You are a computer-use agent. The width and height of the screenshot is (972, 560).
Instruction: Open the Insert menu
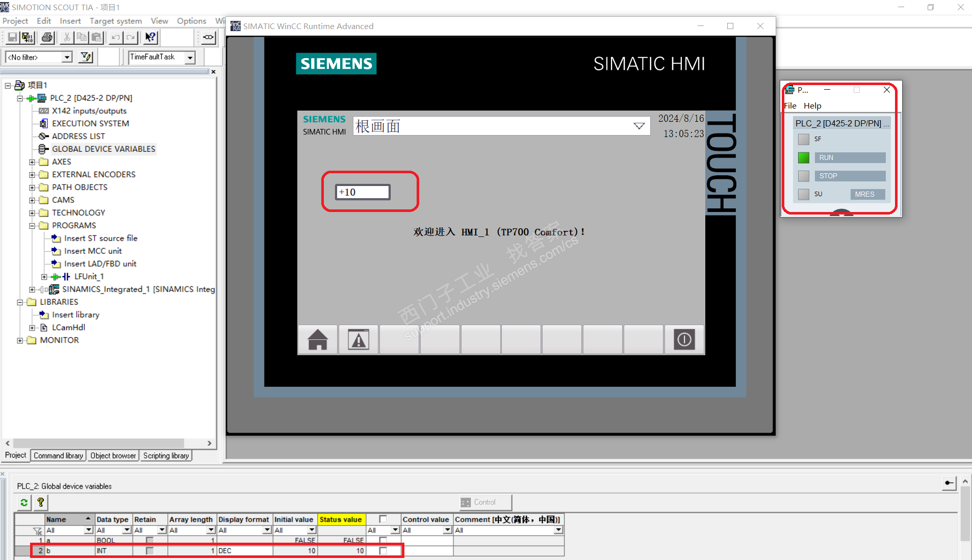click(x=70, y=21)
